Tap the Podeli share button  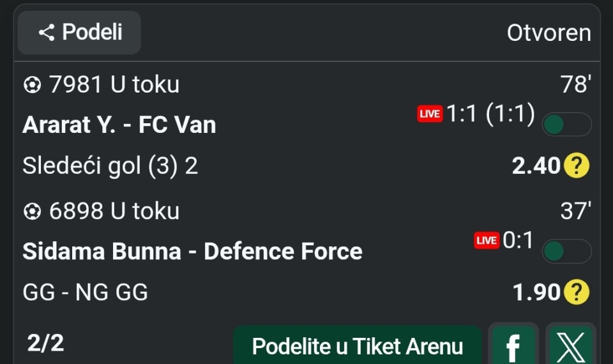pyautogui.click(x=79, y=33)
